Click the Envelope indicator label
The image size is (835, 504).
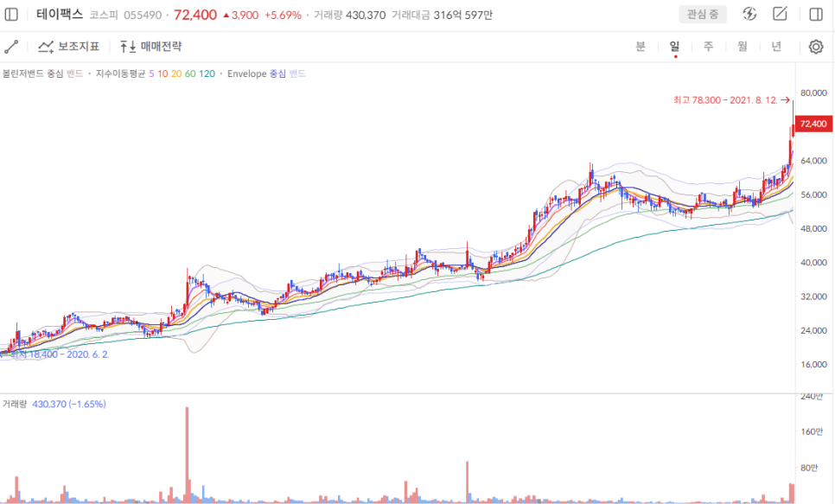point(246,73)
